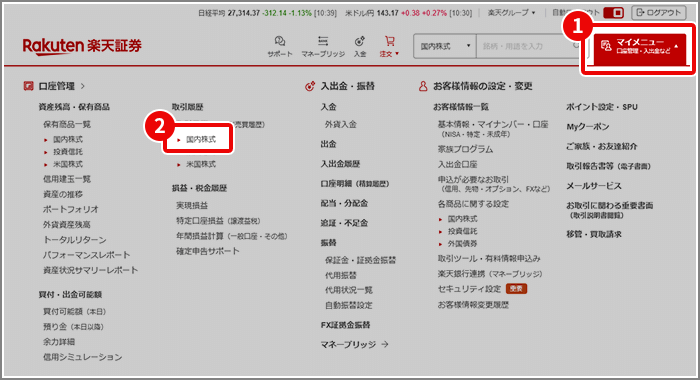Screen dimensions: 700x380
Task: Toggle the auto logout switch
Action: [613, 13]
